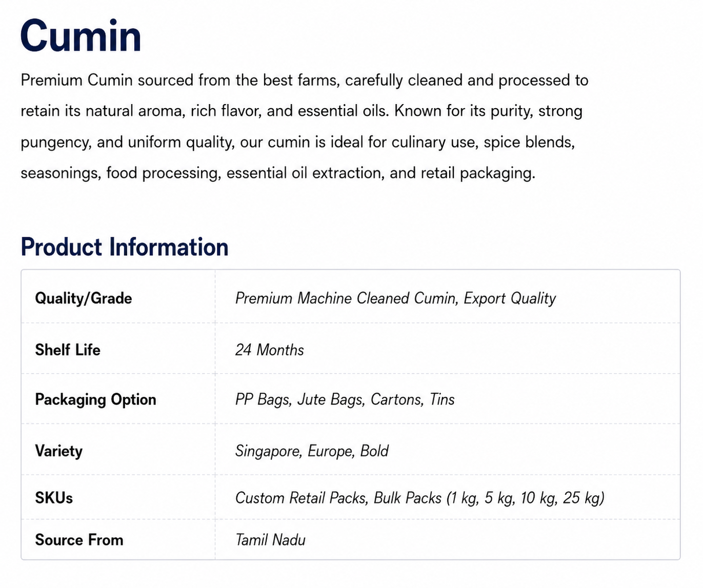Click the line starting with pungency, and uniform
703x588 pixels.
(298, 142)
